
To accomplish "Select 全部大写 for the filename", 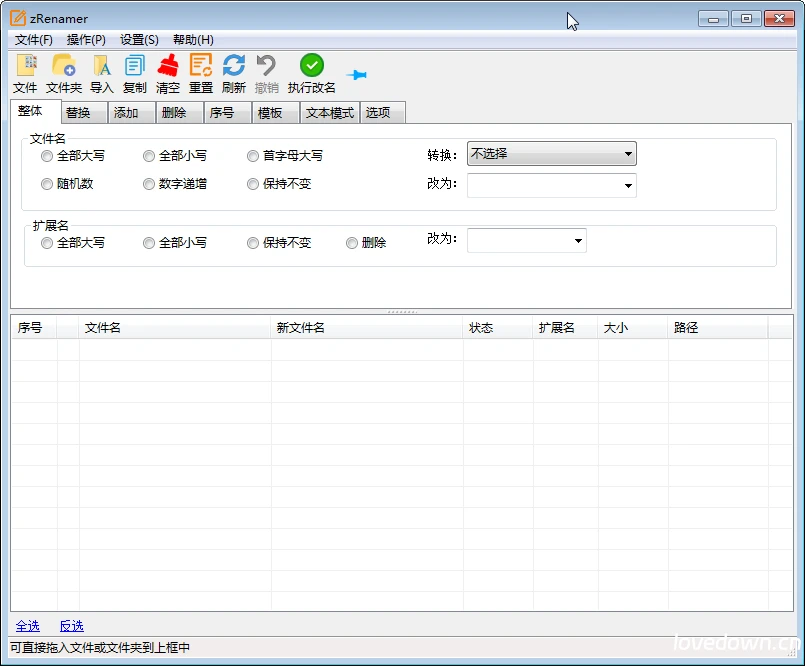I will coord(47,156).
